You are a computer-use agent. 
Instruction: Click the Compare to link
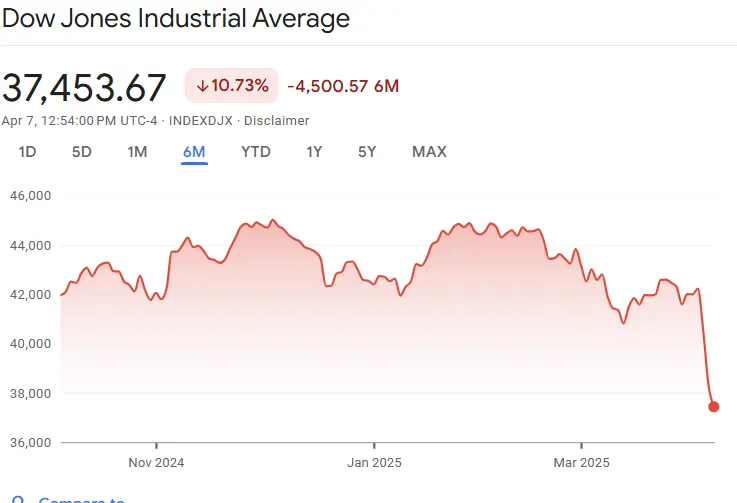[x=81, y=499]
